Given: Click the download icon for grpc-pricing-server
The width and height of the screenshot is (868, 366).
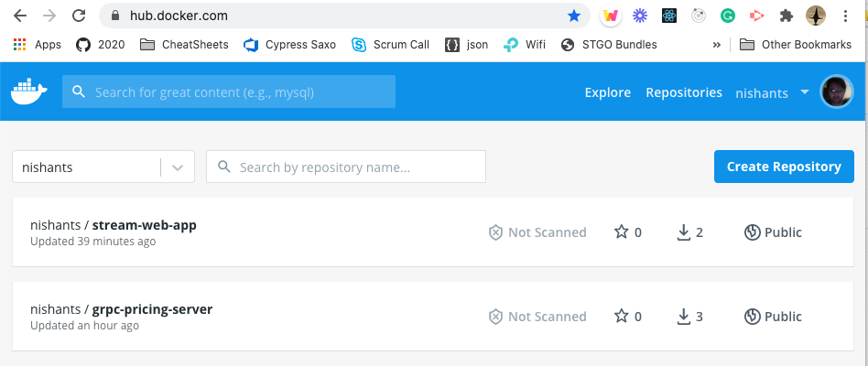Looking at the screenshot, I should pyautogui.click(x=684, y=317).
